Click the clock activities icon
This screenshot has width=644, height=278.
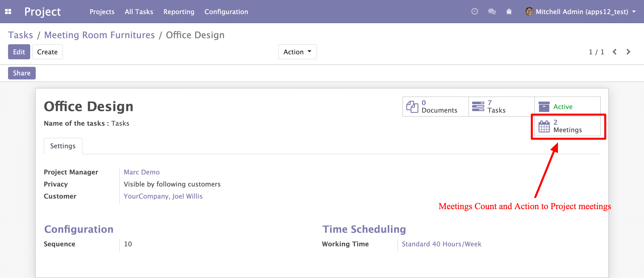tap(474, 12)
